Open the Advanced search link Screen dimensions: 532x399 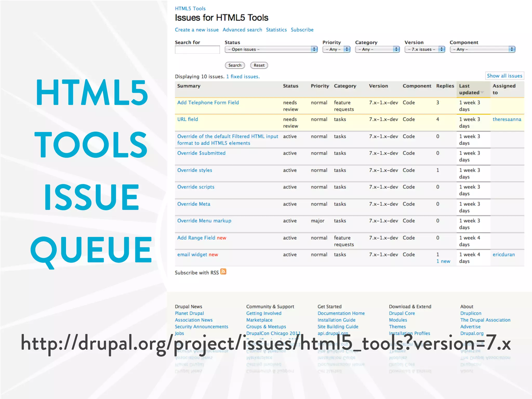(242, 30)
